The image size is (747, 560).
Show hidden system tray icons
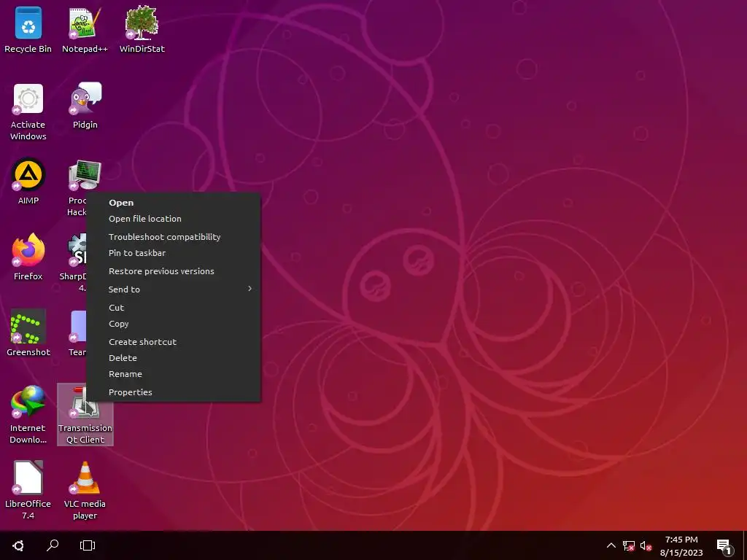click(x=611, y=545)
